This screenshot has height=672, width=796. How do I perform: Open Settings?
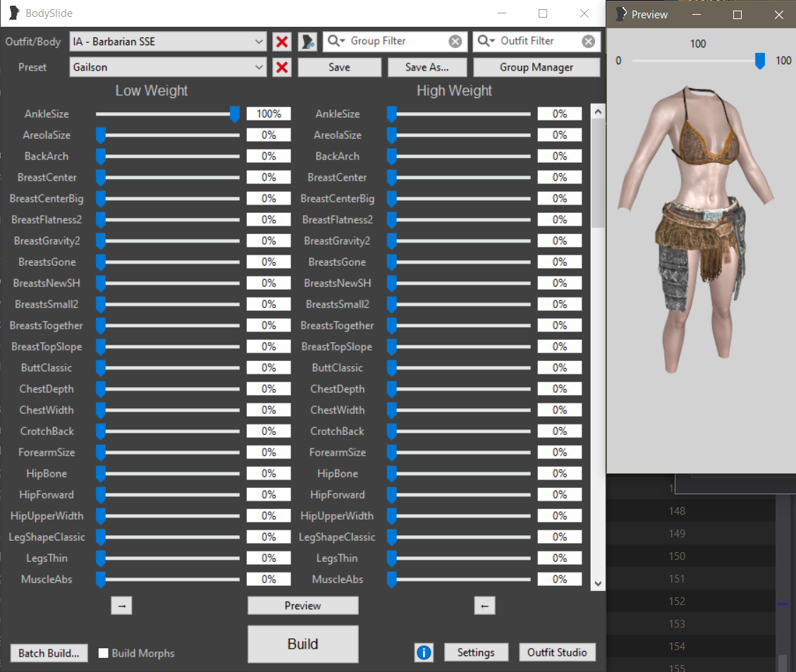point(476,653)
